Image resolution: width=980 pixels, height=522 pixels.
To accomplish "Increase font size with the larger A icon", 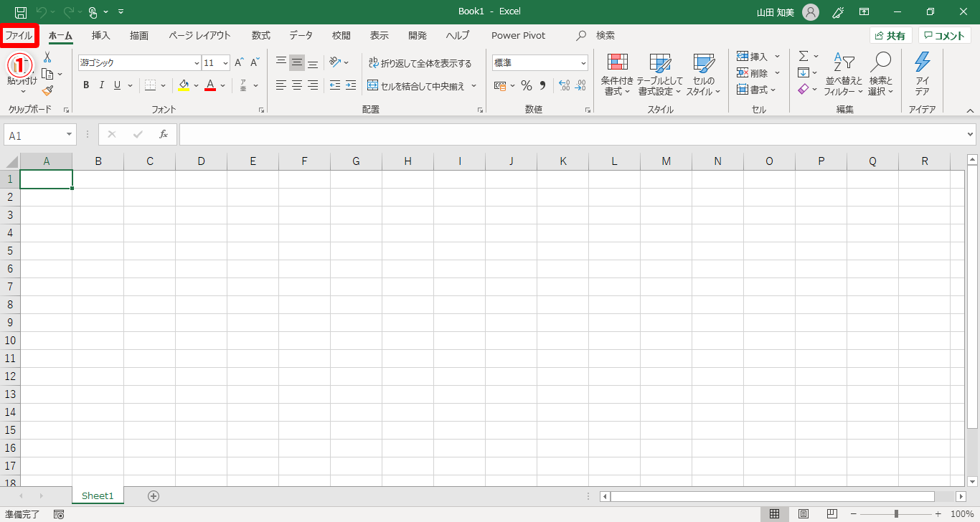I will [240, 63].
